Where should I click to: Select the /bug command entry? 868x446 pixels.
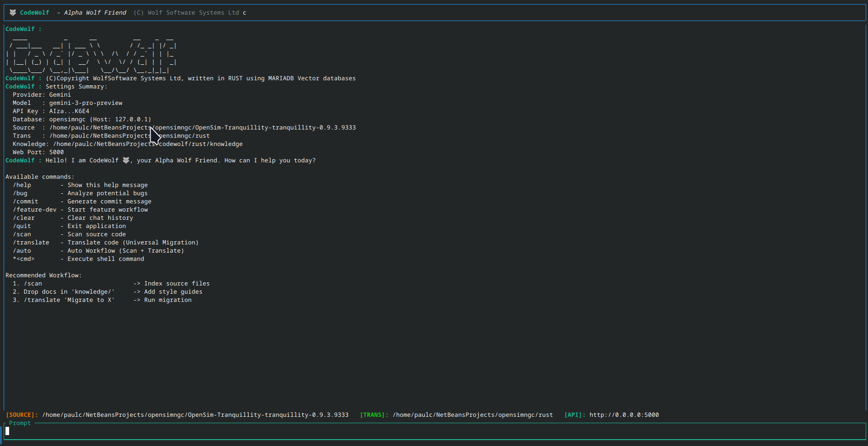pyautogui.click(x=20, y=193)
